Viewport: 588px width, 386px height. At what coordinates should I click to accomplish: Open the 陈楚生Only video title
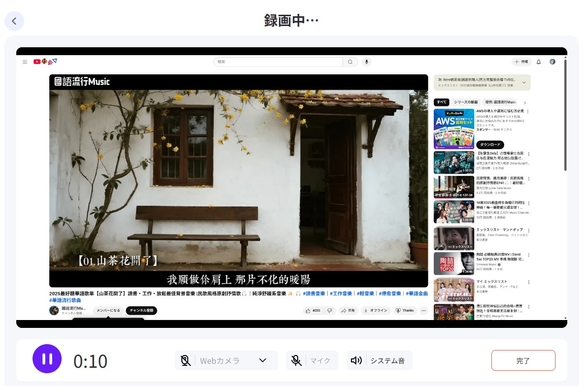(500, 156)
